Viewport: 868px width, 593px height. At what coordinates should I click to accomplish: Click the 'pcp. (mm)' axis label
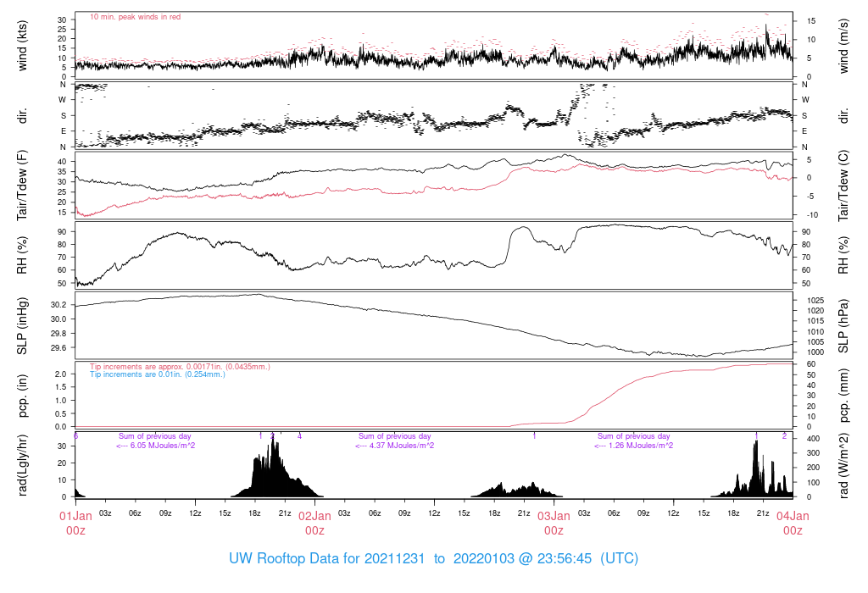click(x=843, y=396)
